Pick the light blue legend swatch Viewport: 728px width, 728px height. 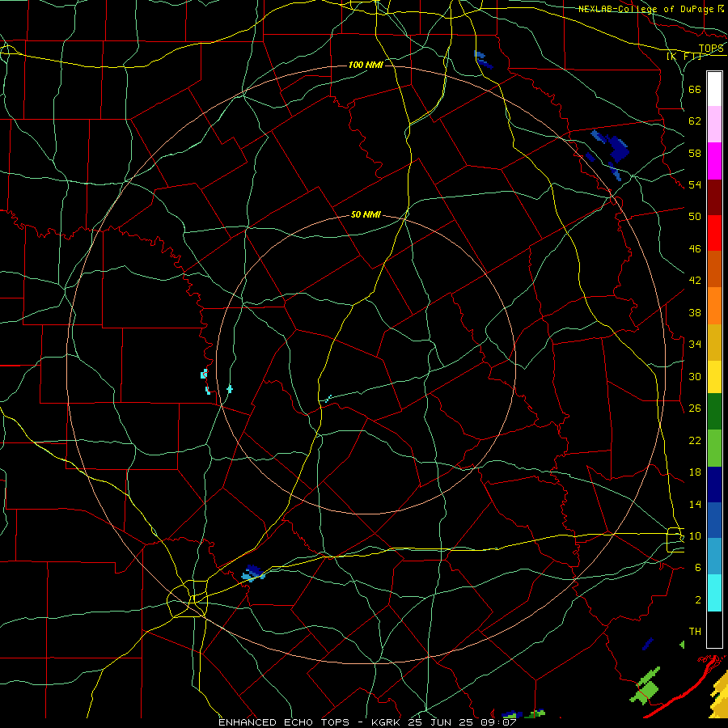coord(714,557)
